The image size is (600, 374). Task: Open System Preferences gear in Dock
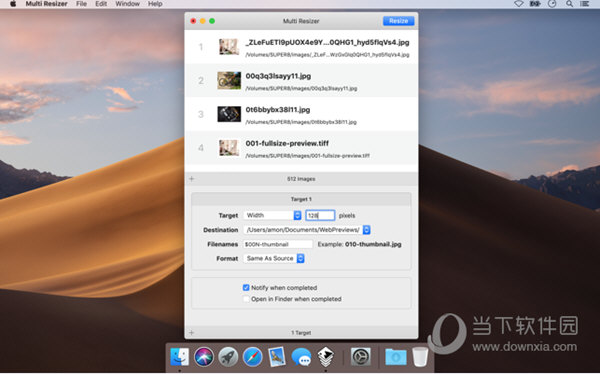(360, 357)
